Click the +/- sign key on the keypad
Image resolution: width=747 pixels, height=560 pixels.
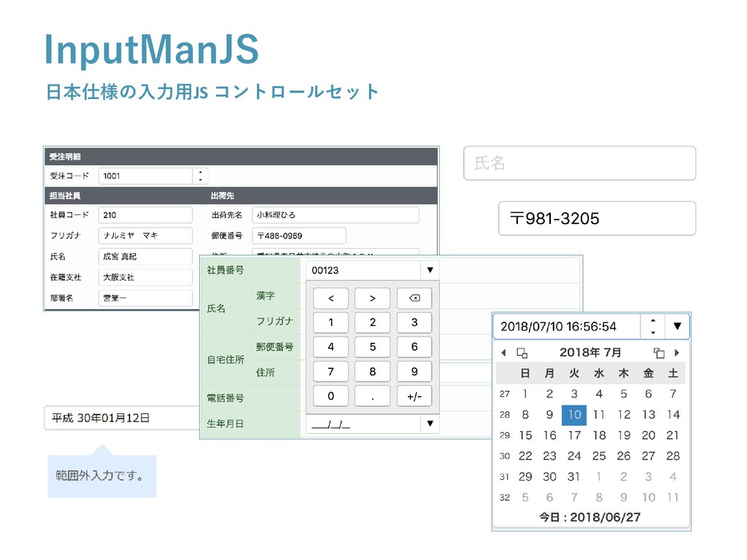(414, 396)
